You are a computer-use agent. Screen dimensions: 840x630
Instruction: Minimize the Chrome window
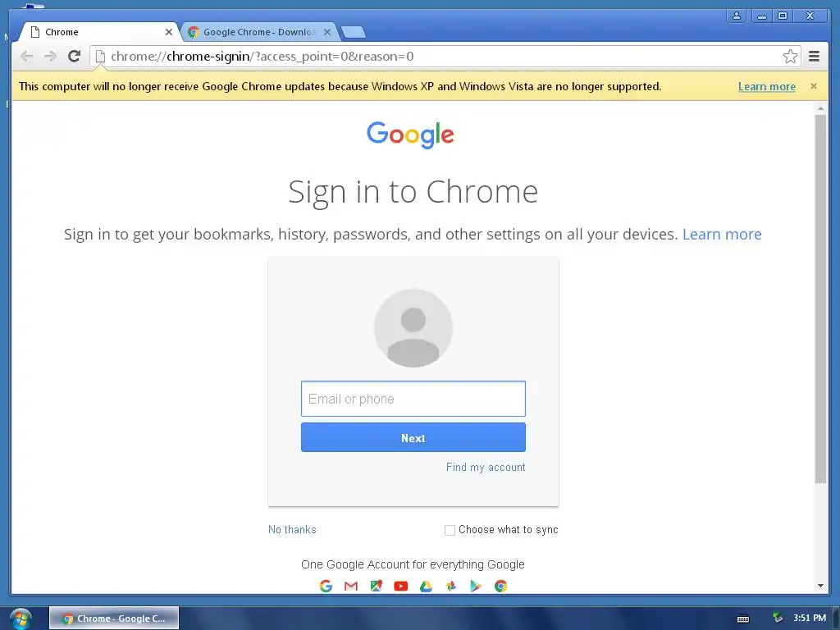click(761, 16)
